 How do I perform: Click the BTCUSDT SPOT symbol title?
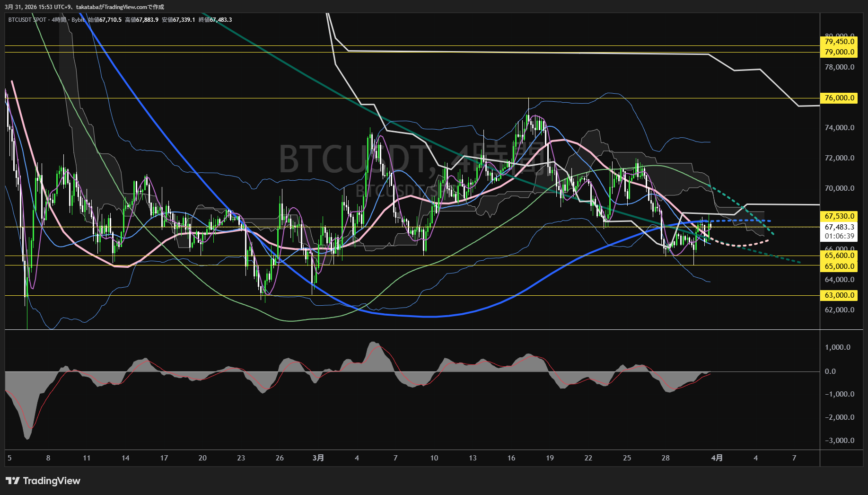coord(27,20)
